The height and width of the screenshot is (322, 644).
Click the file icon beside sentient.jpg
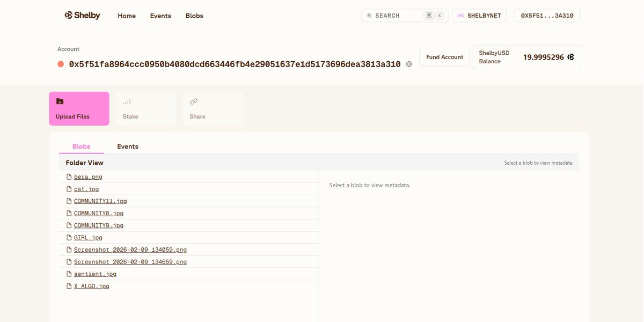[x=69, y=274]
